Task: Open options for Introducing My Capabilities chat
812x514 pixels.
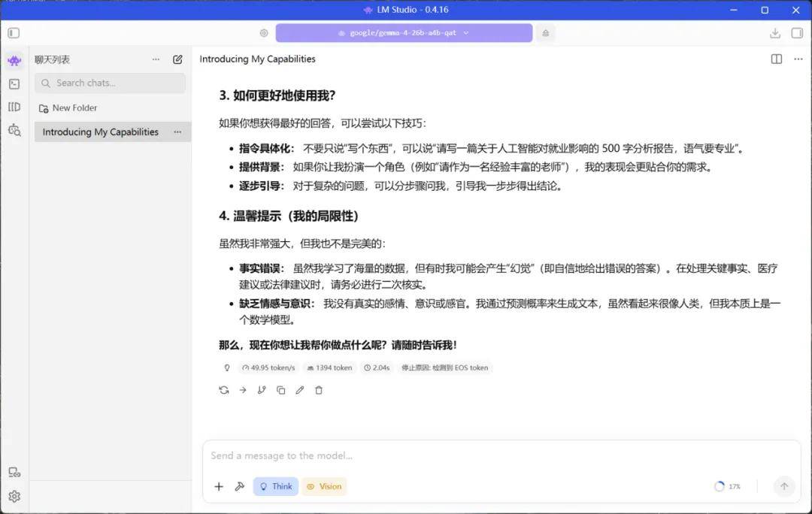Action: (177, 132)
